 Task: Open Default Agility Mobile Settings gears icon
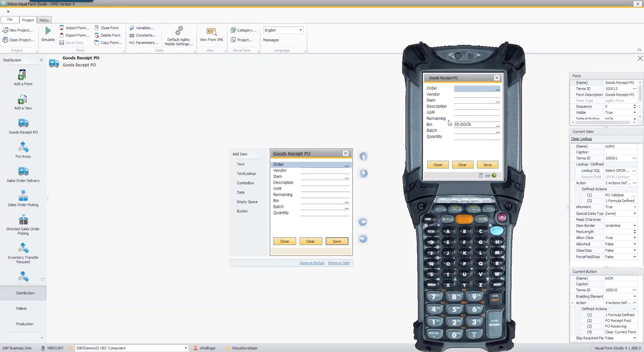coord(179,31)
